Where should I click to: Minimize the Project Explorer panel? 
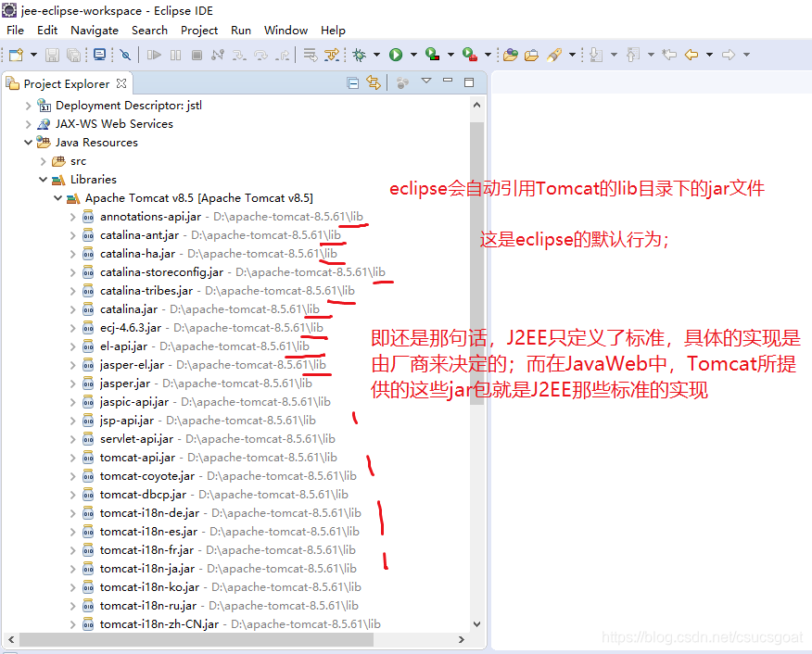pyautogui.click(x=448, y=81)
